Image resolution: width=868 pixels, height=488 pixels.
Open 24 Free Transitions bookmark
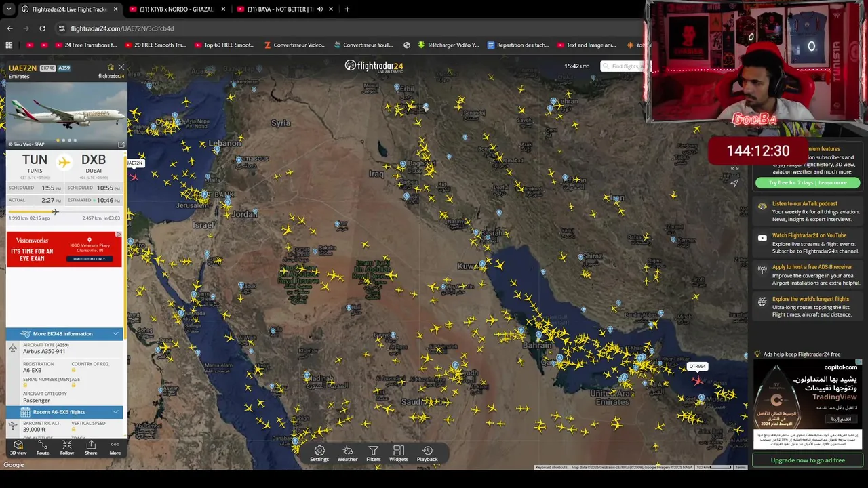click(x=85, y=45)
